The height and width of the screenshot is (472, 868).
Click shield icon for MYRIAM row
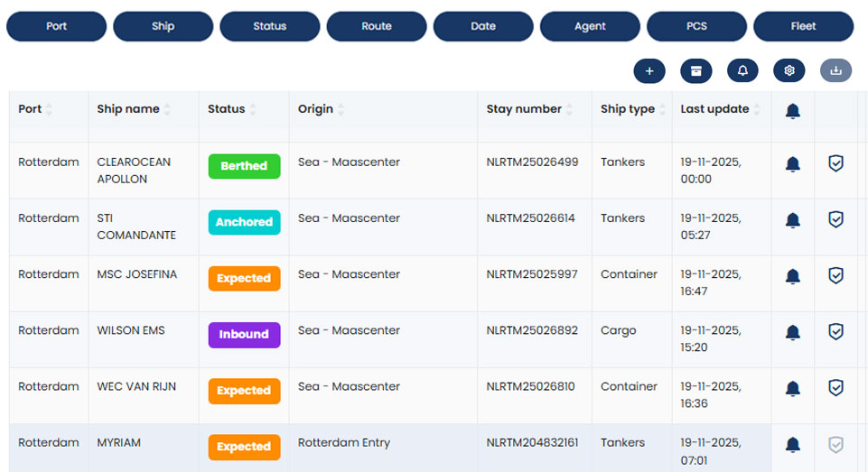[836, 444]
